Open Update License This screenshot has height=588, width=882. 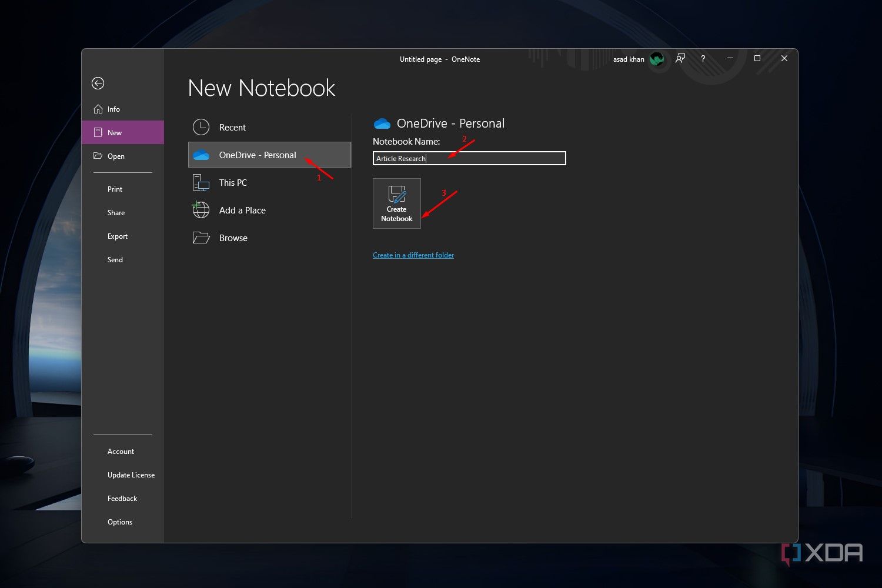[x=131, y=475]
